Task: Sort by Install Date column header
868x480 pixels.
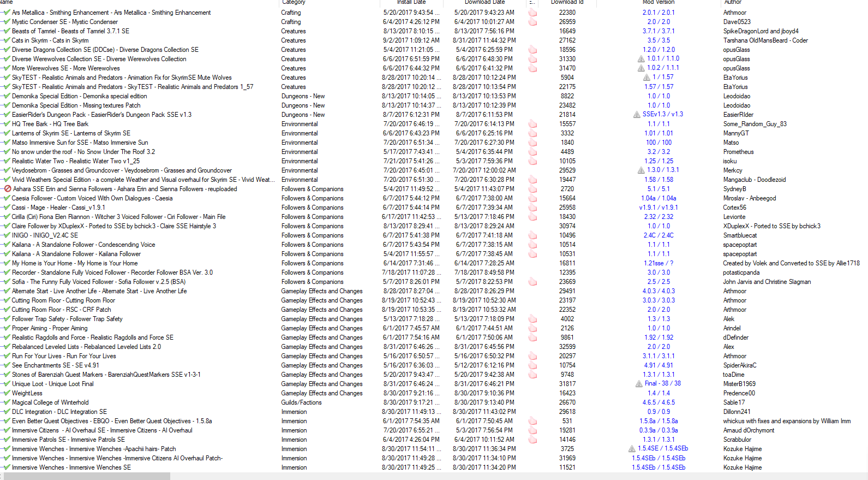Action: [x=411, y=2]
